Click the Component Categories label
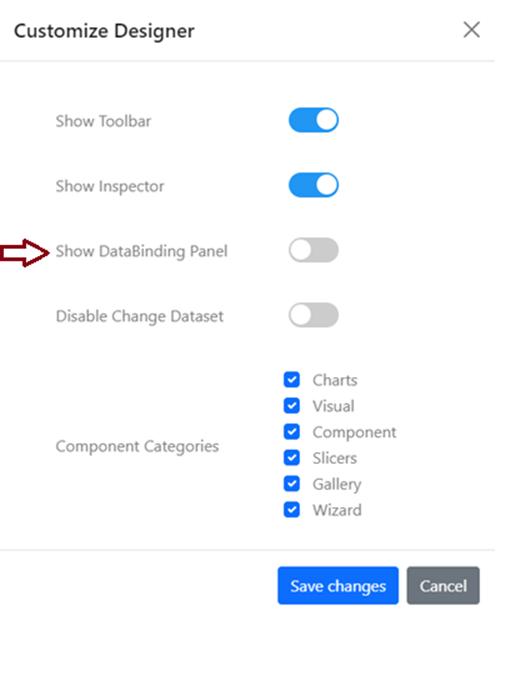Screen dimensions: 511x686 [137, 447]
